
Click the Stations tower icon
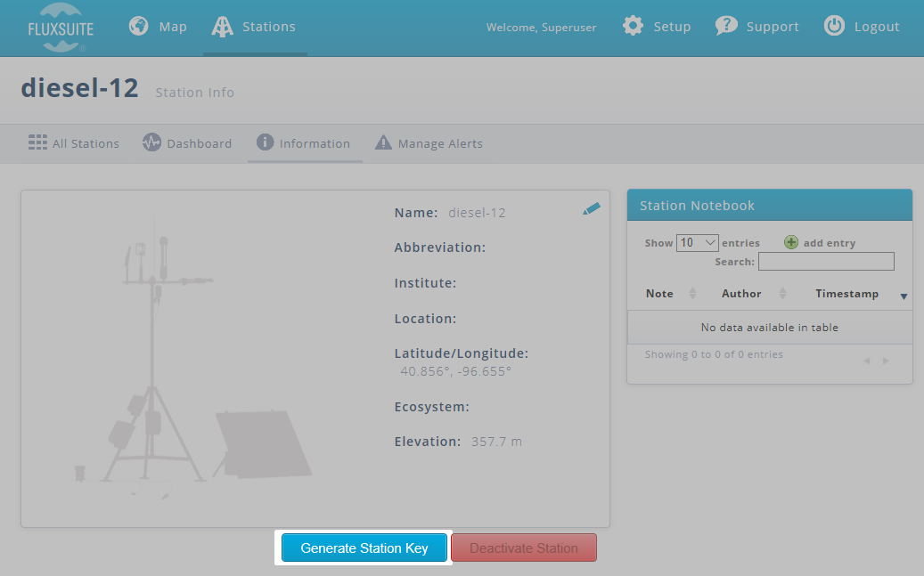pos(222,27)
